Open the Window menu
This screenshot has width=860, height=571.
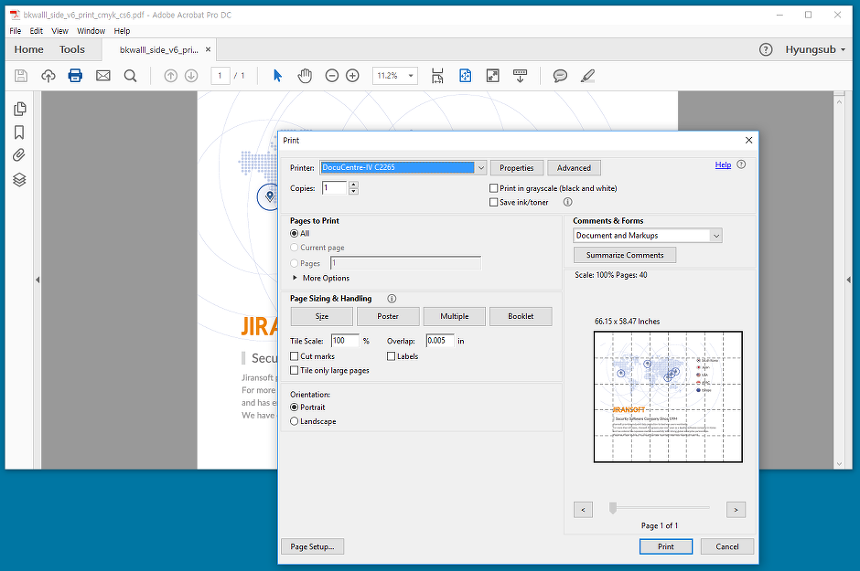91,31
